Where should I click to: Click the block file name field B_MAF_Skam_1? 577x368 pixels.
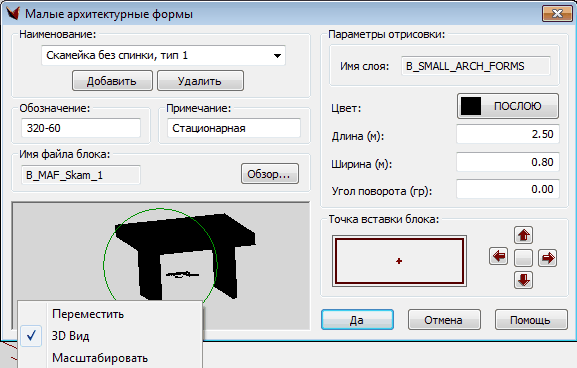[x=81, y=175]
